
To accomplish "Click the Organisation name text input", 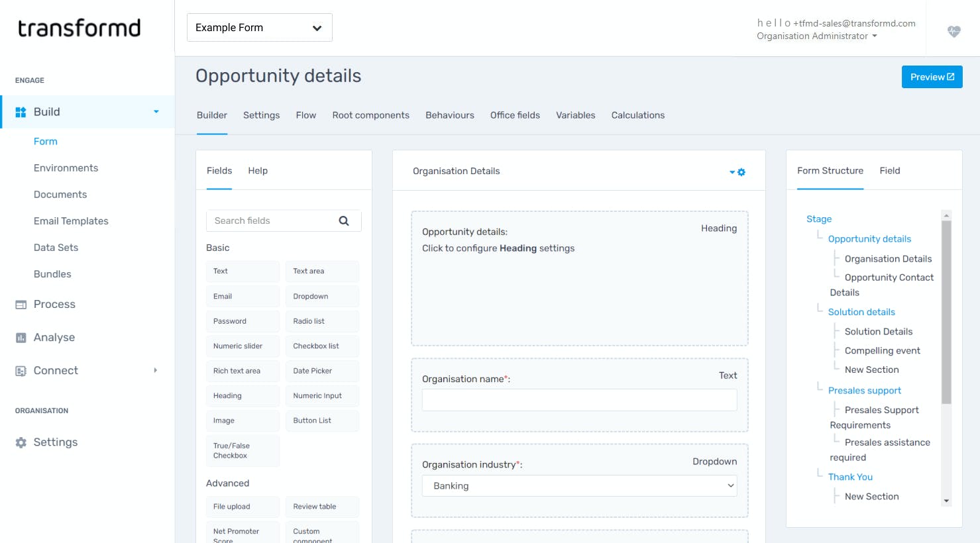I will tap(579, 400).
